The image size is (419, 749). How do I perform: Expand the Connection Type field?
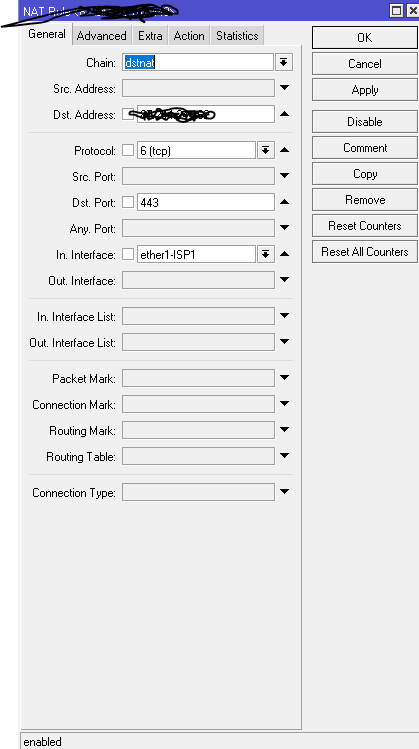point(284,492)
